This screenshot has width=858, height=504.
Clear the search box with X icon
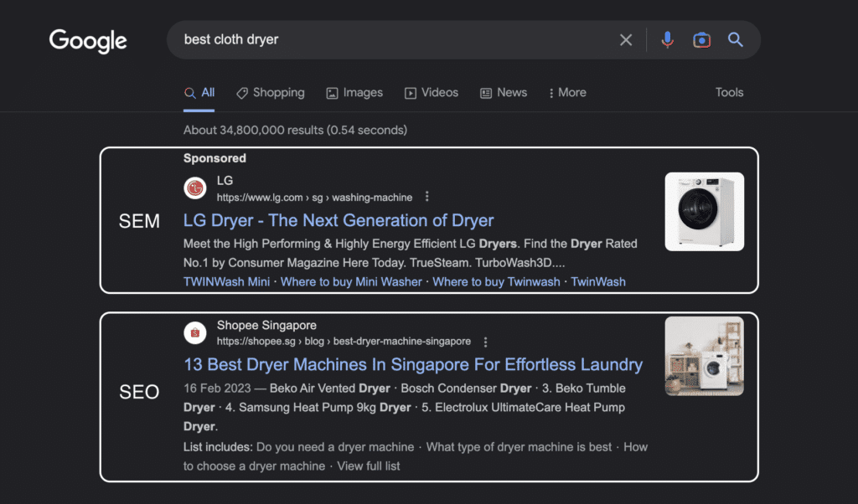point(626,40)
